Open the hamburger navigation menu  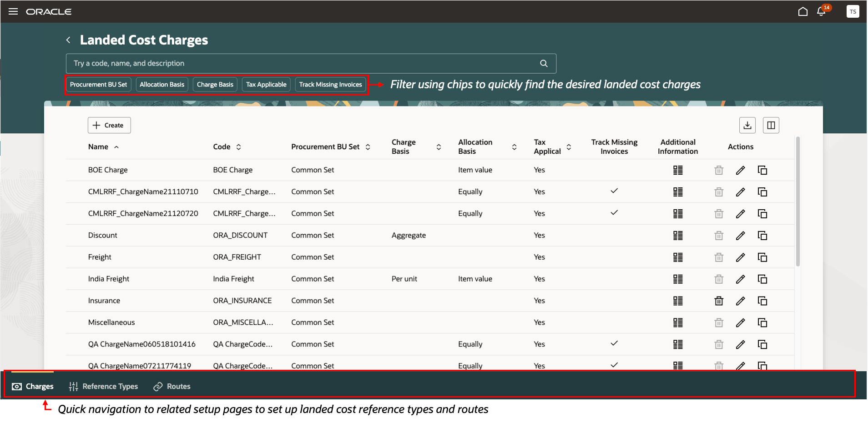[13, 11]
